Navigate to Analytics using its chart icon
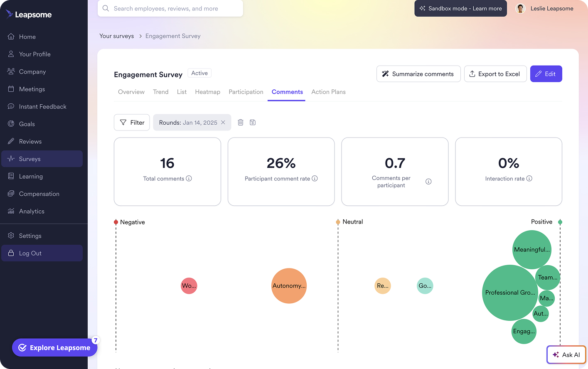 tap(11, 211)
